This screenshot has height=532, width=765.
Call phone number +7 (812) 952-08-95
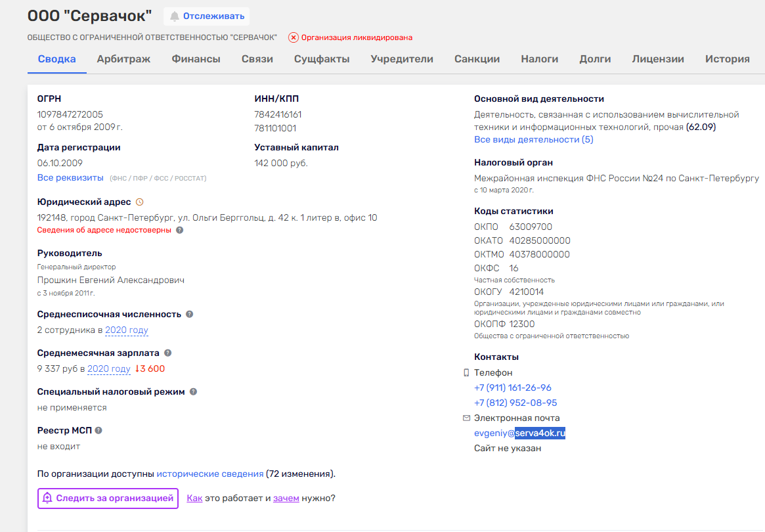point(515,403)
